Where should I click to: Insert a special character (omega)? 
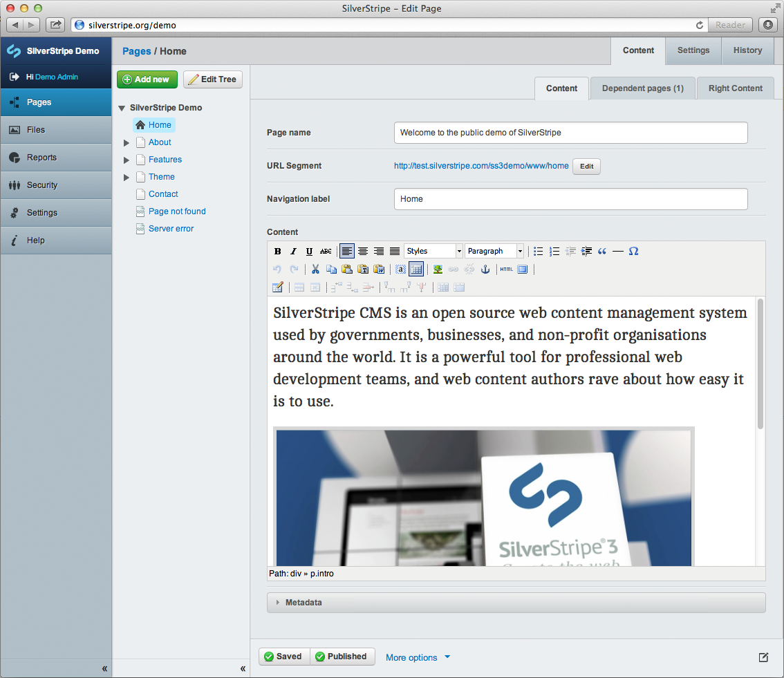(x=633, y=251)
